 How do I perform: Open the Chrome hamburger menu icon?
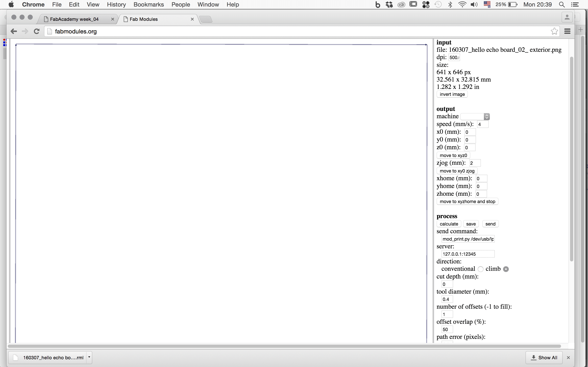coord(567,31)
